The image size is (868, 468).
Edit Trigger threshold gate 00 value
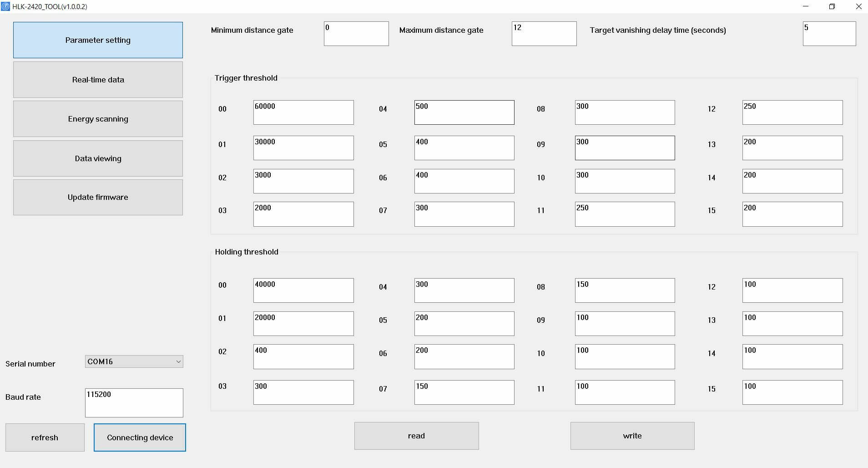coord(303,112)
